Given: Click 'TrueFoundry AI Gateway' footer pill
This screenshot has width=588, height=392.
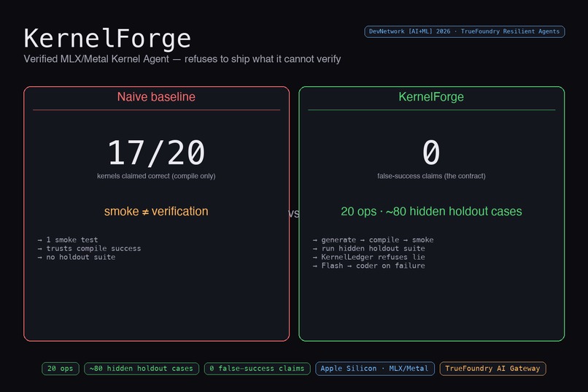Looking at the screenshot, I should 492,369.
